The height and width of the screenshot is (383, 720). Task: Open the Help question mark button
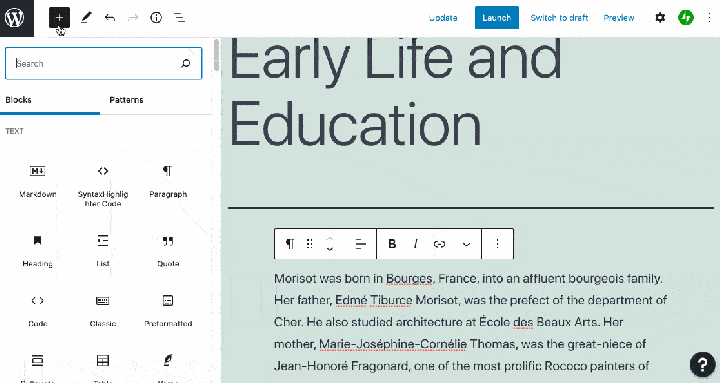[x=703, y=365]
